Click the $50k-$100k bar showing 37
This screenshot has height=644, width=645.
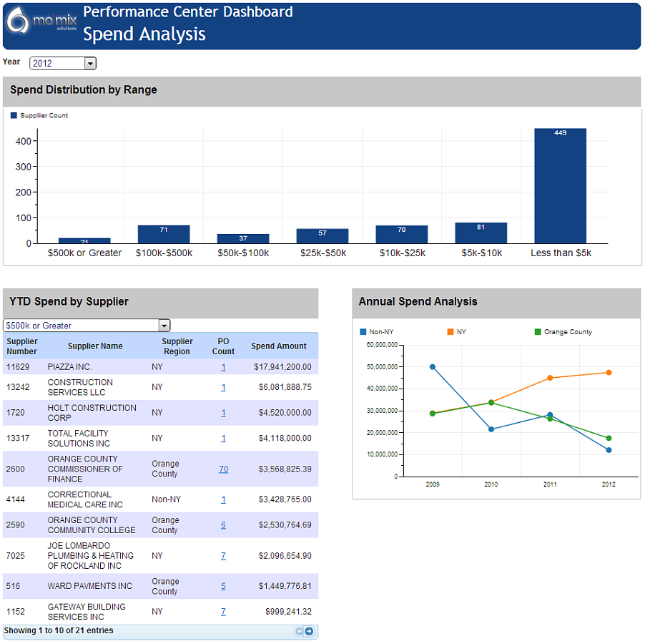click(243, 239)
